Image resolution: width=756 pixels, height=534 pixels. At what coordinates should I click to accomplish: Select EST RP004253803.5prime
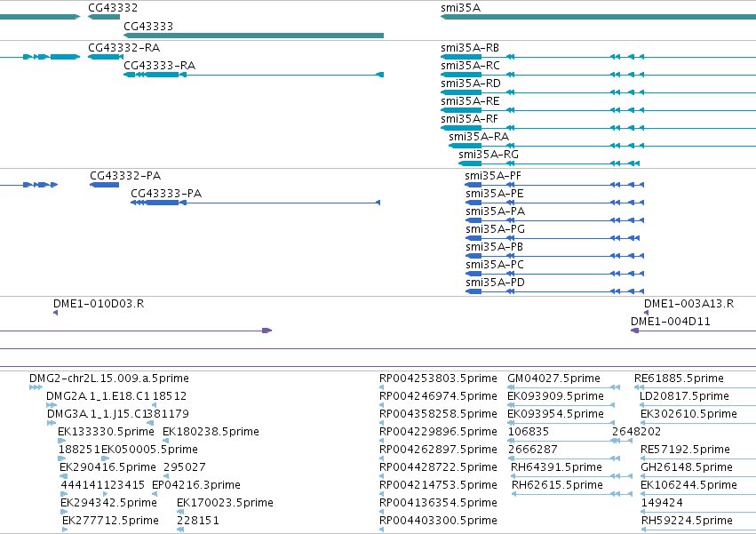tap(438, 379)
